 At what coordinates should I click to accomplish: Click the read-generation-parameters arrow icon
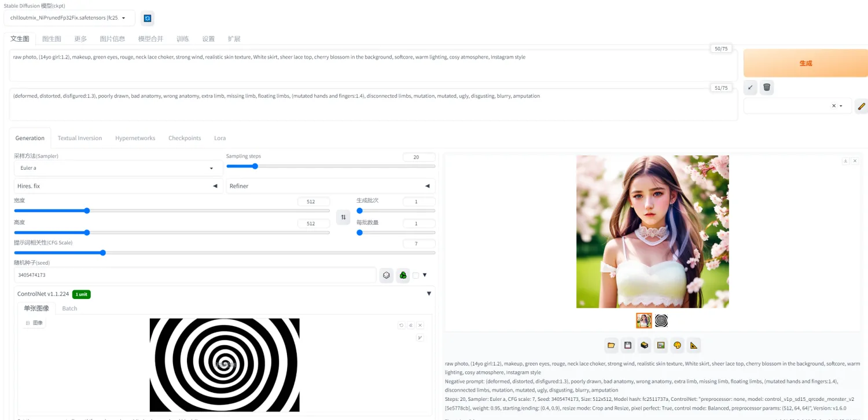(750, 87)
